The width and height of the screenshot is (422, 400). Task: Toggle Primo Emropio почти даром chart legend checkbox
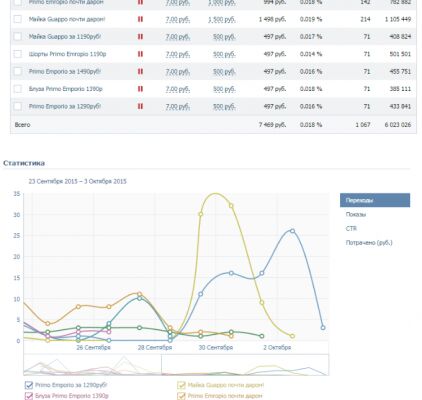coord(181,396)
